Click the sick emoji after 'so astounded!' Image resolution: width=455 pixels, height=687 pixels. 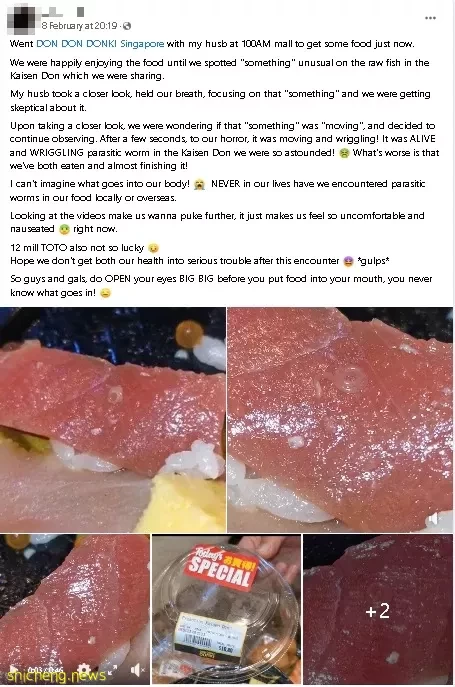pyautogui.click(x=344, y=153)
